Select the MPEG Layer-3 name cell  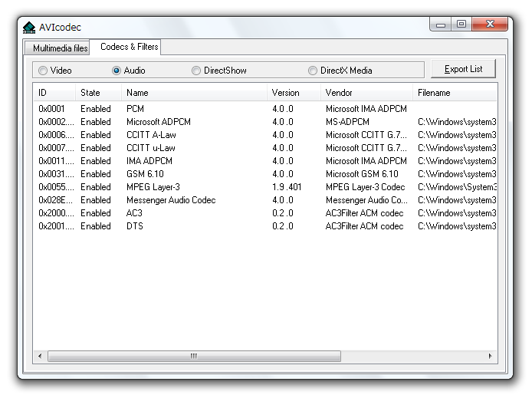[153, 187]
